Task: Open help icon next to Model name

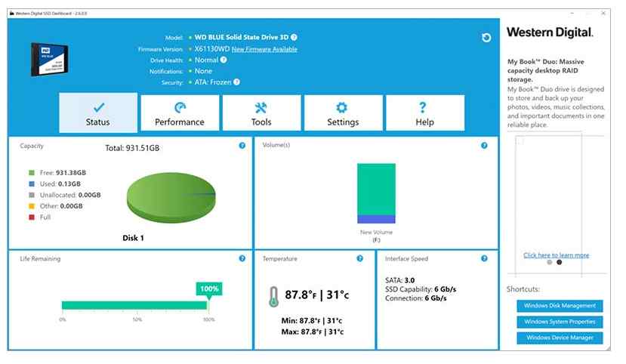Action: click(294, 37)
